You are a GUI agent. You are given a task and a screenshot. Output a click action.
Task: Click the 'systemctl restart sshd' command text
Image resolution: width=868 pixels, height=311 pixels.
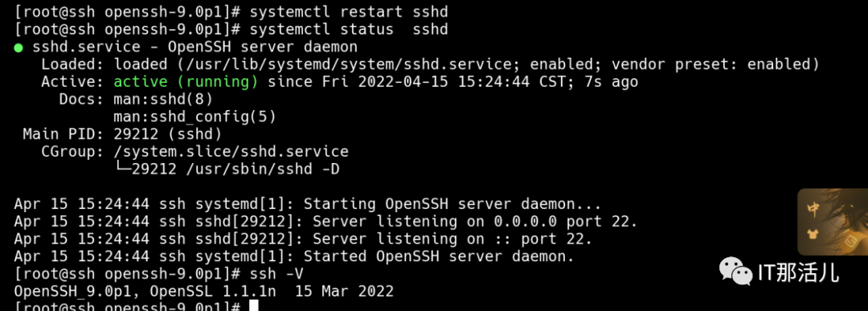pos(349,11)
